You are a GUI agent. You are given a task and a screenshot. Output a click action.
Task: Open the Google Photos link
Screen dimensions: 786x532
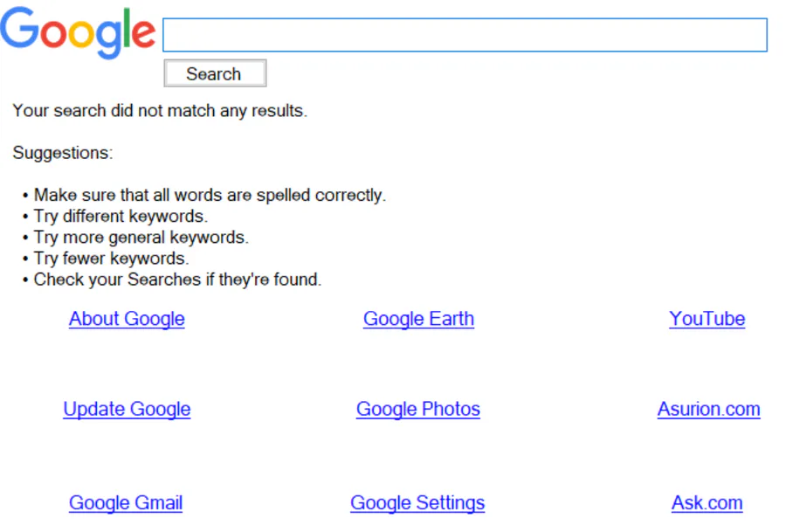[417, 409]
